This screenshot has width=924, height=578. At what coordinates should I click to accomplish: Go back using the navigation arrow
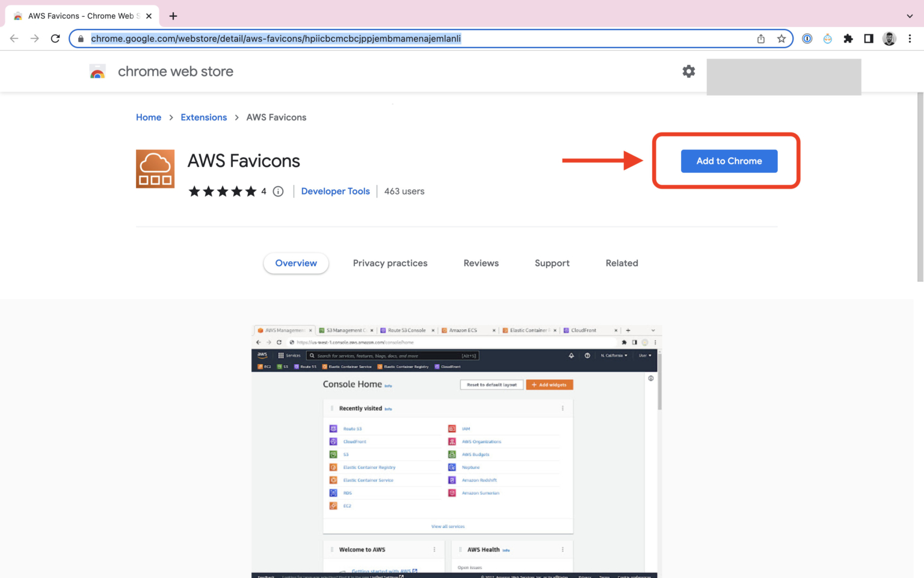(x=14, y=38)
